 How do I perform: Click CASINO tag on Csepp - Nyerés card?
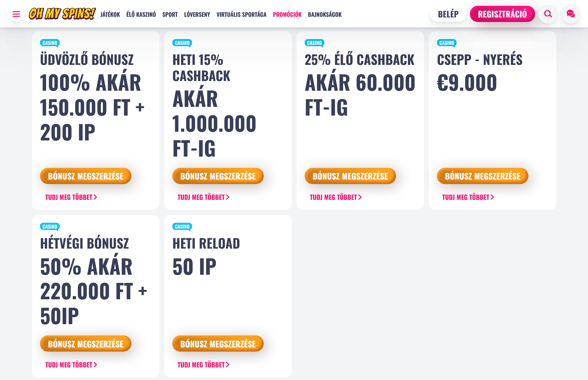(447, 43)
